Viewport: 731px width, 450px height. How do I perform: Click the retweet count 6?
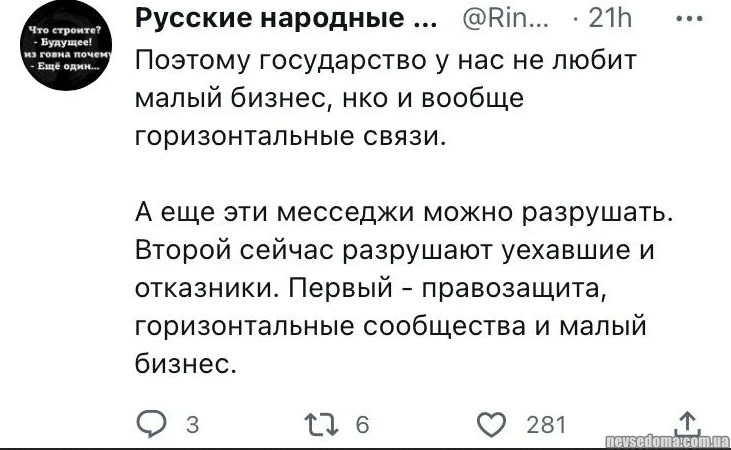(362, 425)
